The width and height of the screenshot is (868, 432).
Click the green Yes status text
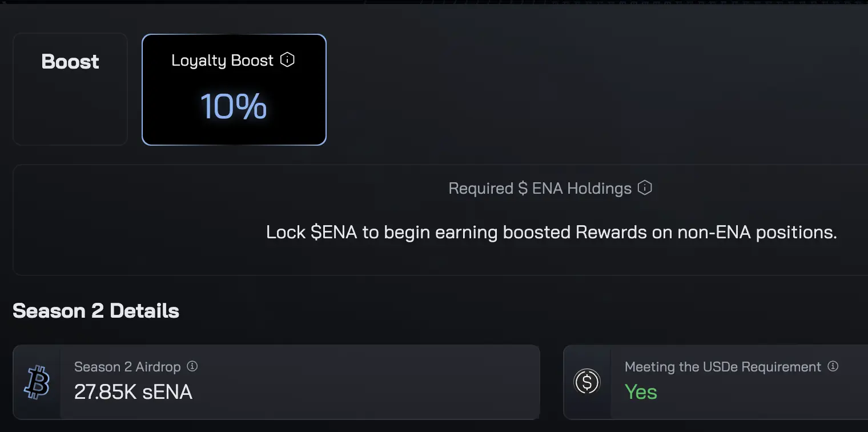(641, 392)
